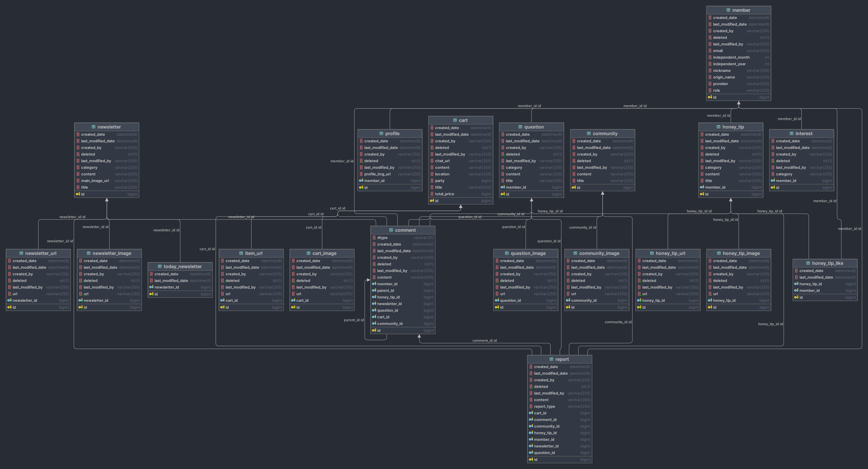
Task: Click the table icon in the community_image header
Action: [575, 253]
